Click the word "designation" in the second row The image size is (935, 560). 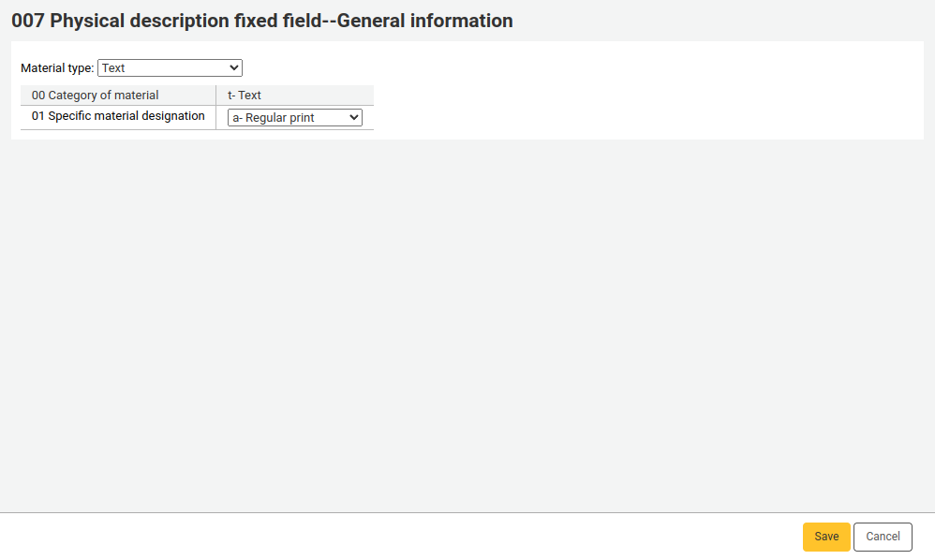click(173, 116)
